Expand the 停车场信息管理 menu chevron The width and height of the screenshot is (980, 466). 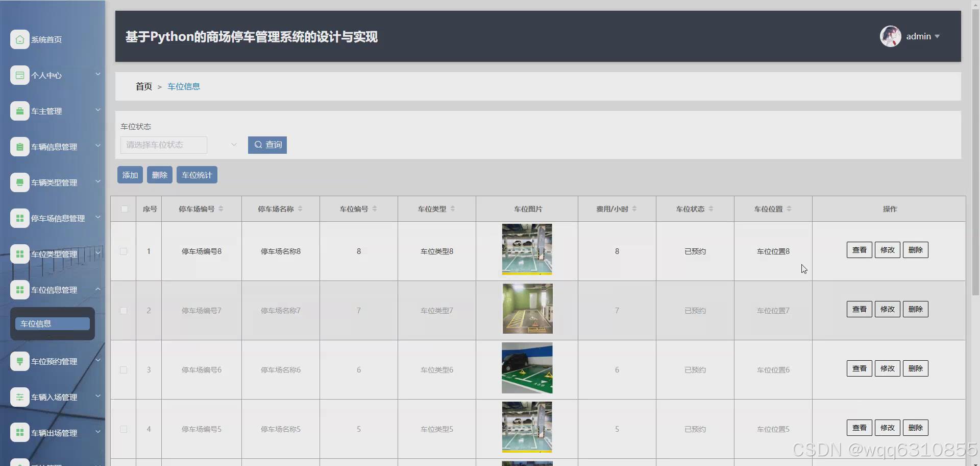(97, 217)
